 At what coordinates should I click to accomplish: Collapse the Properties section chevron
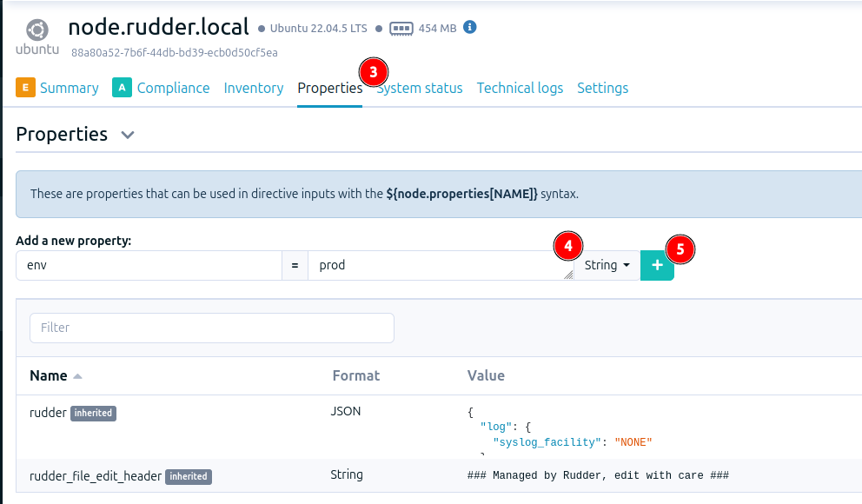(128, 136)
